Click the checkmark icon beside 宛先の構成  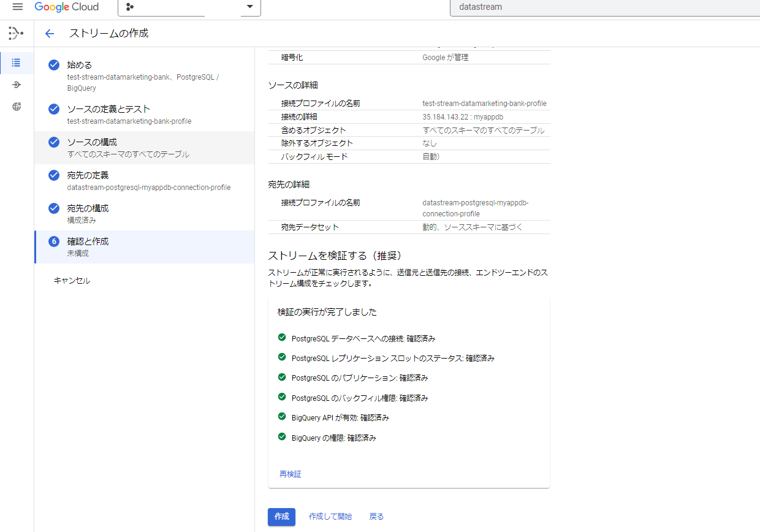click(x=54, y=208)
